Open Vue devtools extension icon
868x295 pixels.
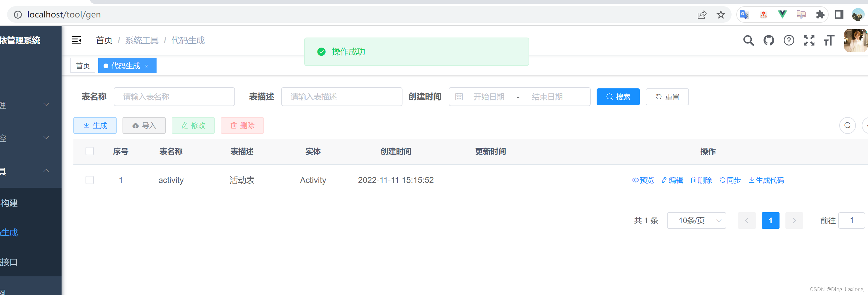[782, 14]
